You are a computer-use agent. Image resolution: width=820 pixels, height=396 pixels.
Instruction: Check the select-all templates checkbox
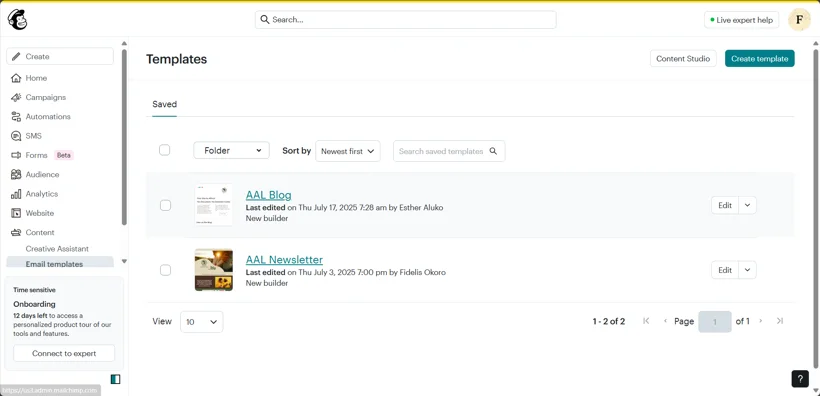click(165, 150)
